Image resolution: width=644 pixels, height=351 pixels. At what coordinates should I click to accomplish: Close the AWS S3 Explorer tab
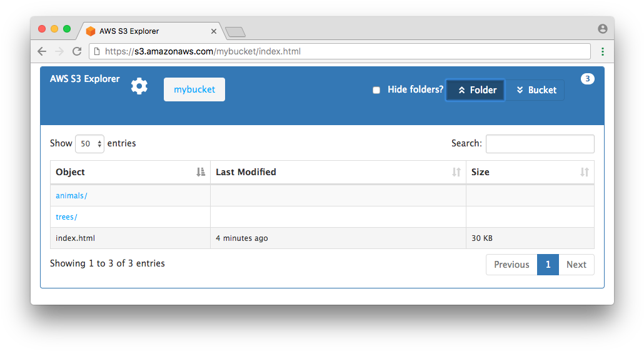pyautogui.click(x=214, y=31)
